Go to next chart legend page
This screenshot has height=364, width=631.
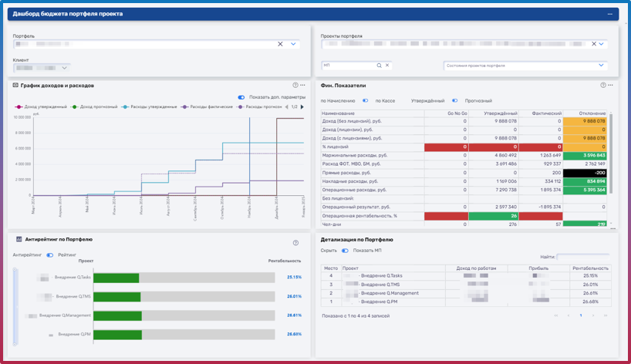click(x=302, y=107)
